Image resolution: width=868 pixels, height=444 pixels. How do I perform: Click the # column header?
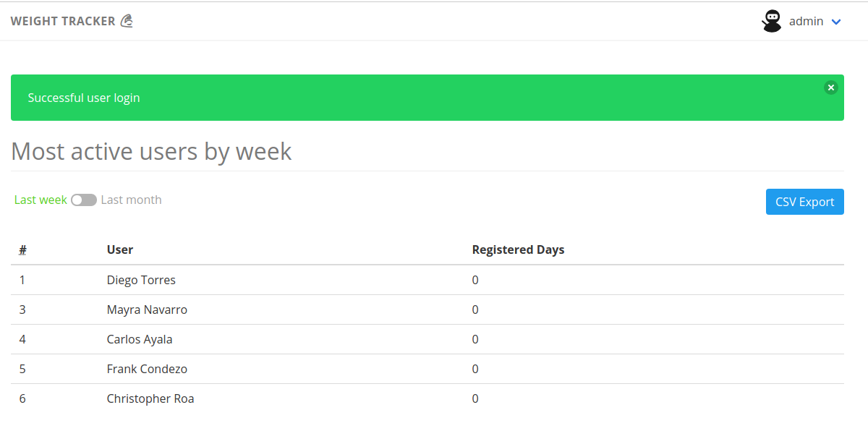click(x=23, y=249)
